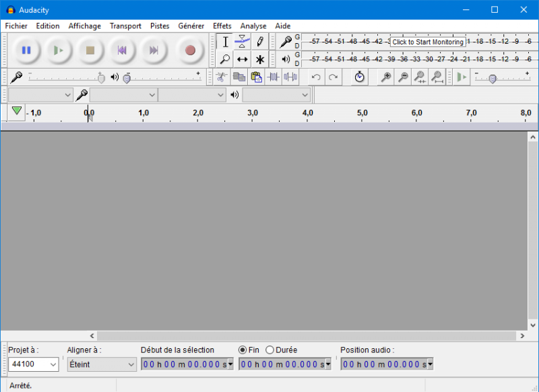This screenshot has width=539, height=392.
Task: Click the Silence audio icon
Action: point(290,77)
